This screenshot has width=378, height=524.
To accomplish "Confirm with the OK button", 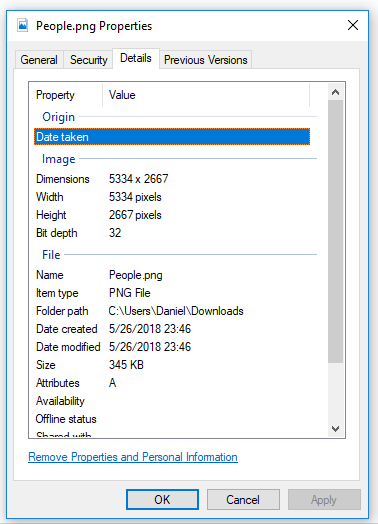I will pos(162,500).
